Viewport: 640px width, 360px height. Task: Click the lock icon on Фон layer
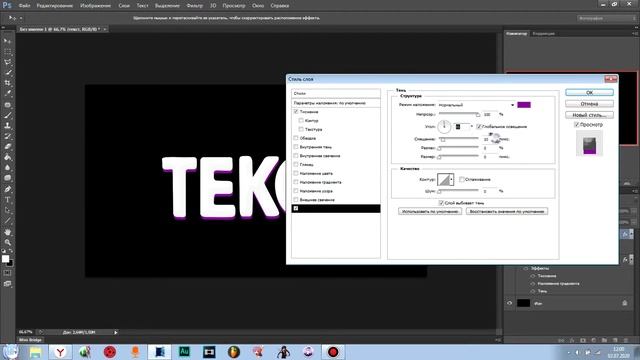coord(624,303)
